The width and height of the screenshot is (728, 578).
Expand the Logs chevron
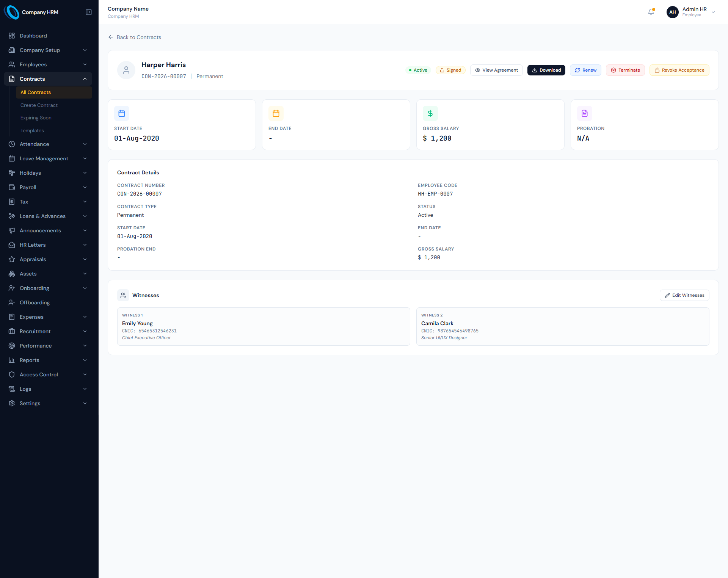(85, 389)
